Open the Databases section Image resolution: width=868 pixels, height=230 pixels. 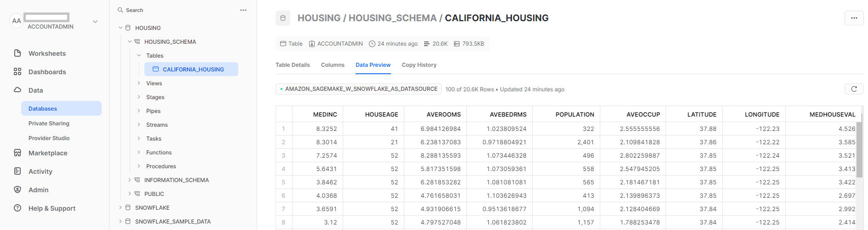[61, 108]
